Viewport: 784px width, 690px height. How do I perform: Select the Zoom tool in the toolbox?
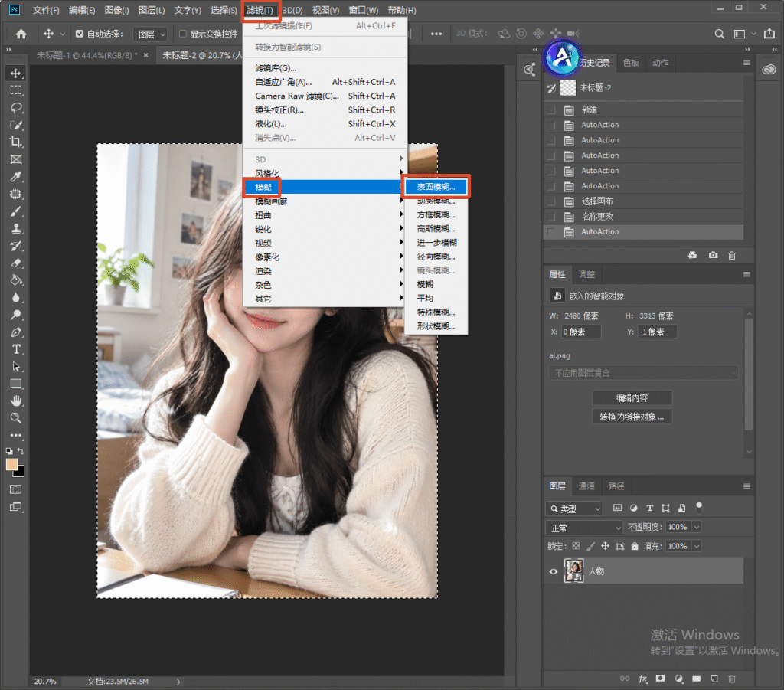pos(16,418)
